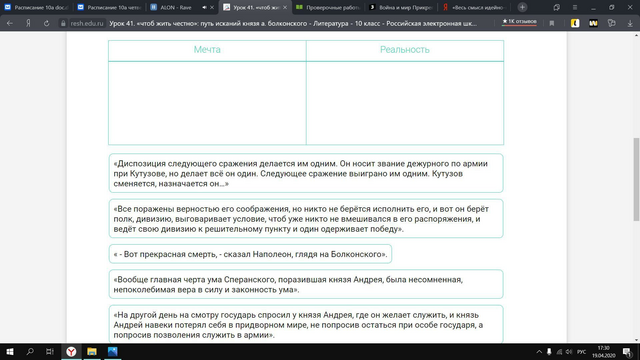Open Windows search from the taskbar
Viewport: 640px width, 360px height.
pos(30,351)
